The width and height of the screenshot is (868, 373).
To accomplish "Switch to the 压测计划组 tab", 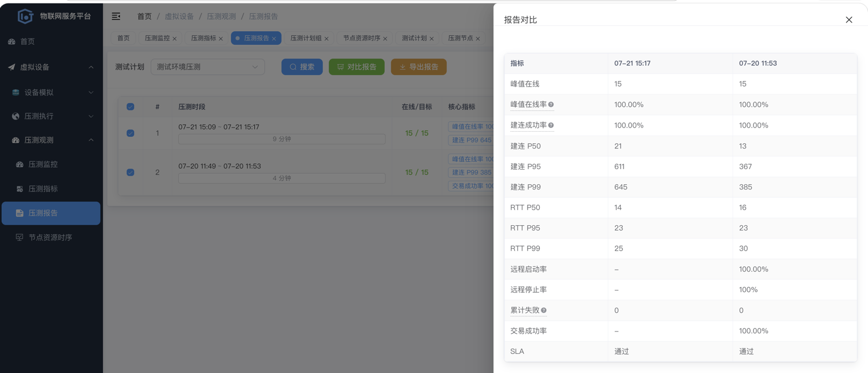I will coord(306,38).
